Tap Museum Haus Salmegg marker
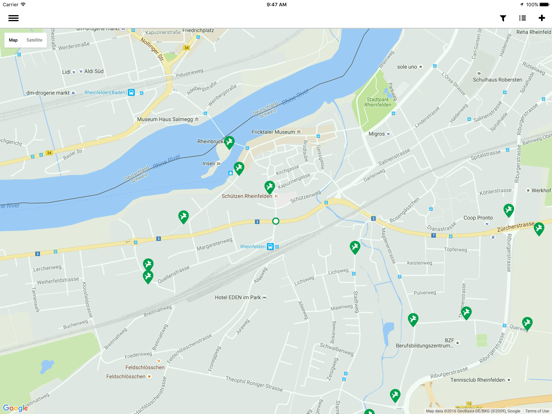The width and height of the screenshot is (552, 414). click(x=196, y=119)
